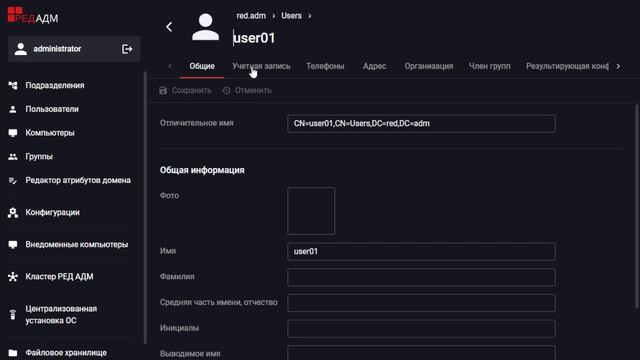Click the sidebar vertical scrollbar
Image resolution: width=640 pixels, height=360 pixels.
[x=145, y=208]
